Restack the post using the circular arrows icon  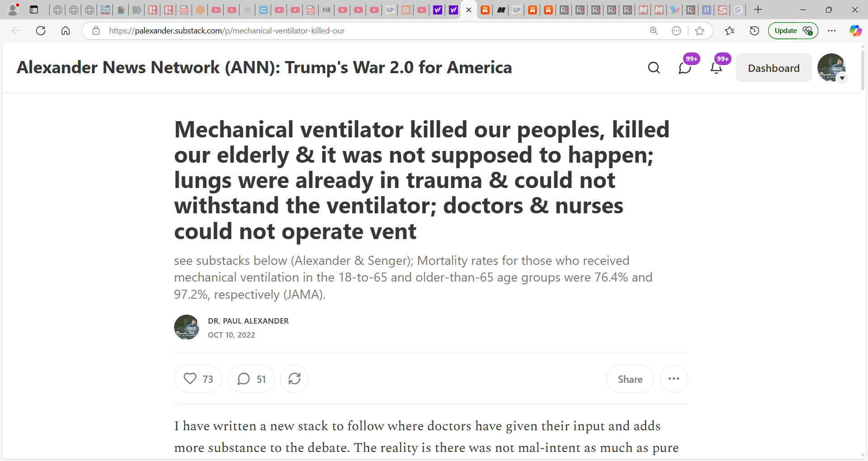294,379
